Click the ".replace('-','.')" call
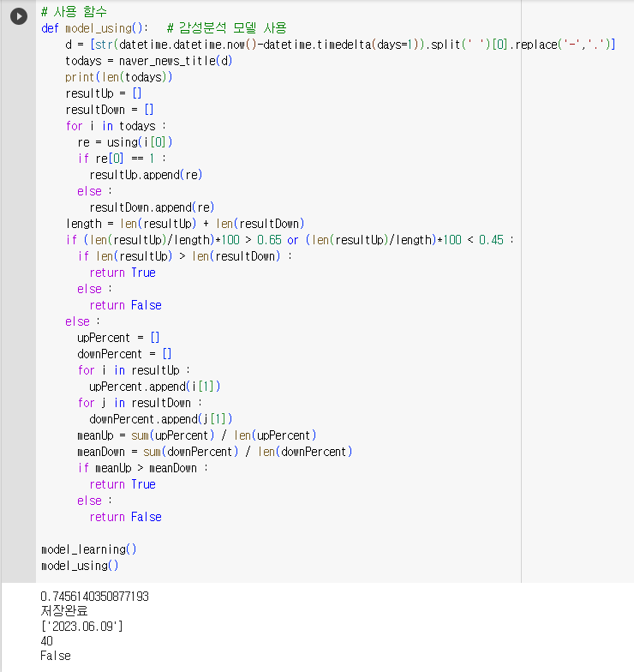Image resolution: width=634 pixels, height=672 pixels. click(x=562, y=45)
